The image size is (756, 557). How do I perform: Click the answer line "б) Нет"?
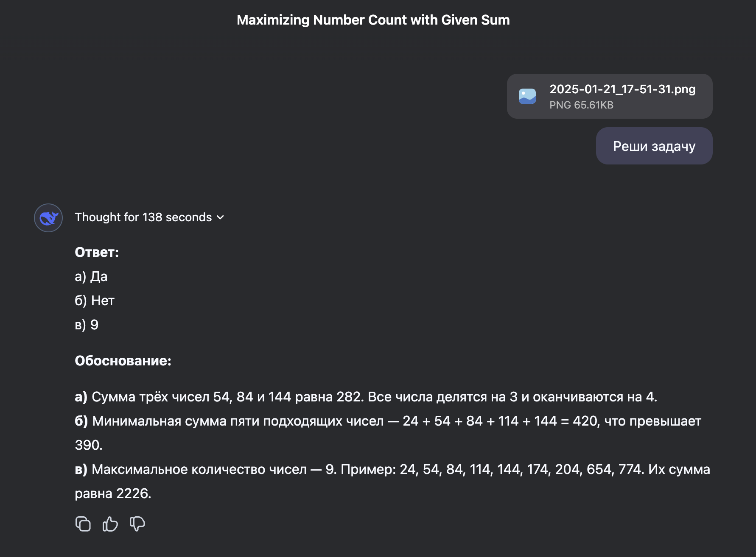coord(95,301)
